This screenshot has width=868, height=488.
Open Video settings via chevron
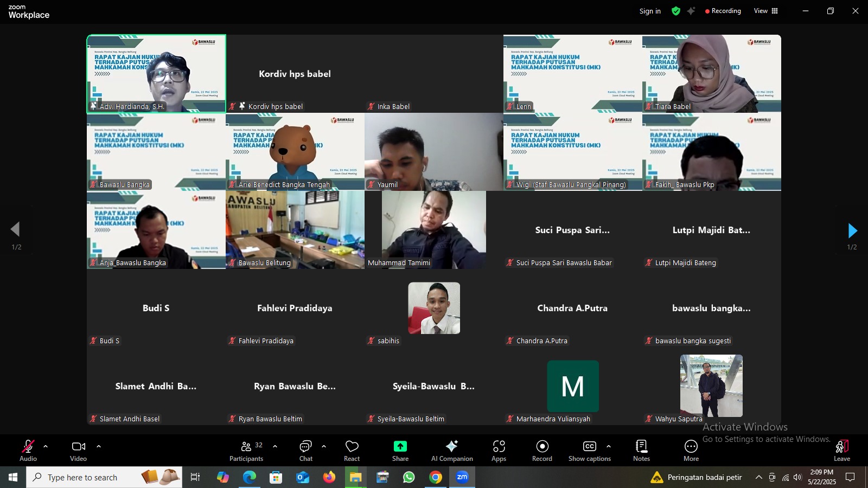[x=99, y=446]
